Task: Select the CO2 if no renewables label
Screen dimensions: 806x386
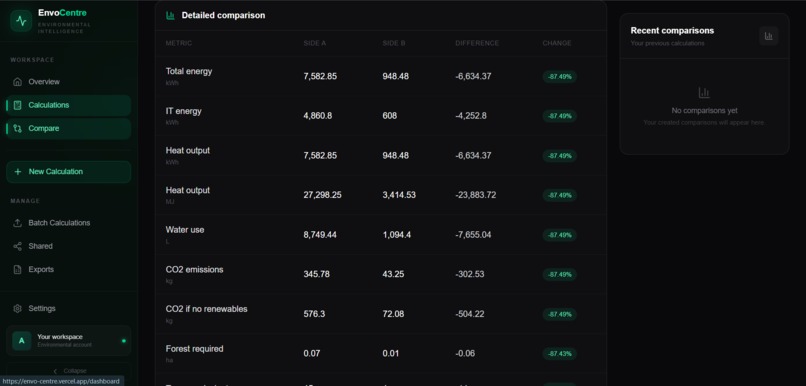Action: pos(206,309)
